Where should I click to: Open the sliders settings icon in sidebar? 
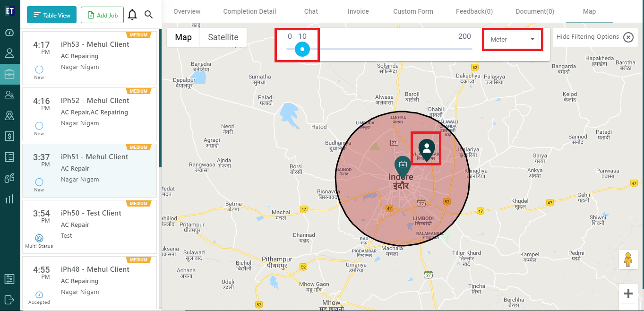[9, 279]
